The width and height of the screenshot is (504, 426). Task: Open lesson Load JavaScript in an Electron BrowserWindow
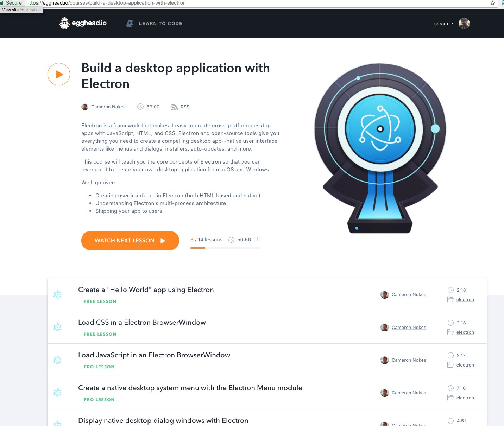(x=154, y=355)
